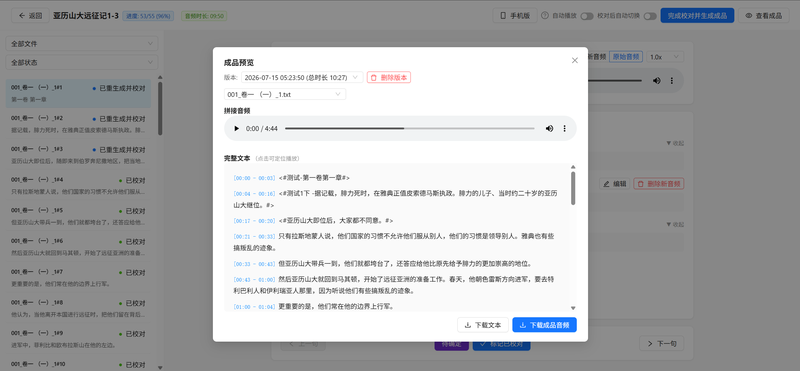Jump to timestamp [00:17 - 00:20]
This screenshot has width=800, height=371.
point(254,221)
